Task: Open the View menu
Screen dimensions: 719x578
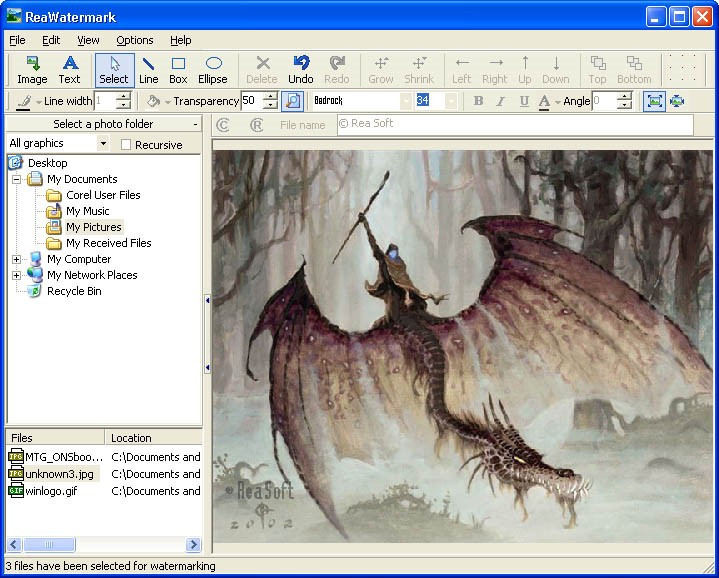Action: pyautogui.click(x=88, y=40)
